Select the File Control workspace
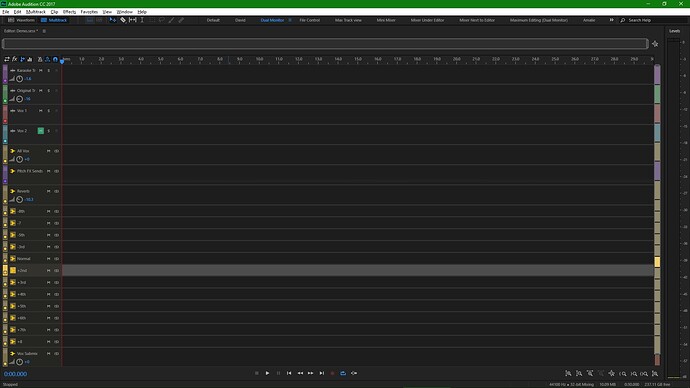 point(310,20)
